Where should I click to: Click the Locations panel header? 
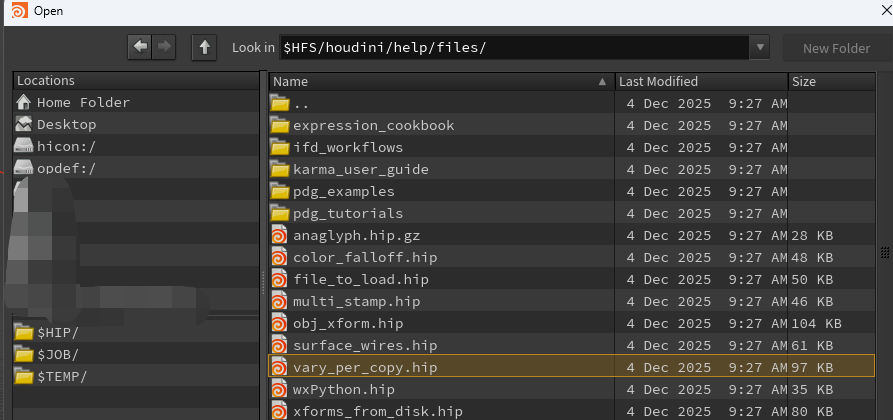pos(136,81)
